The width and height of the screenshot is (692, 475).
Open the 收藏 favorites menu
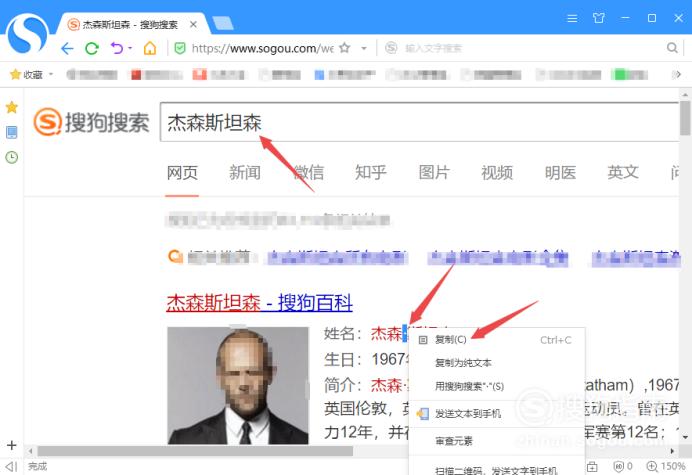tap(31, 74)
